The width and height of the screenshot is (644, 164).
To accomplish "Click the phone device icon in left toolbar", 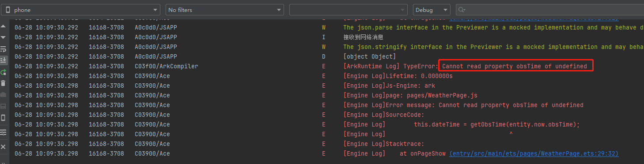I will point(3,118).
